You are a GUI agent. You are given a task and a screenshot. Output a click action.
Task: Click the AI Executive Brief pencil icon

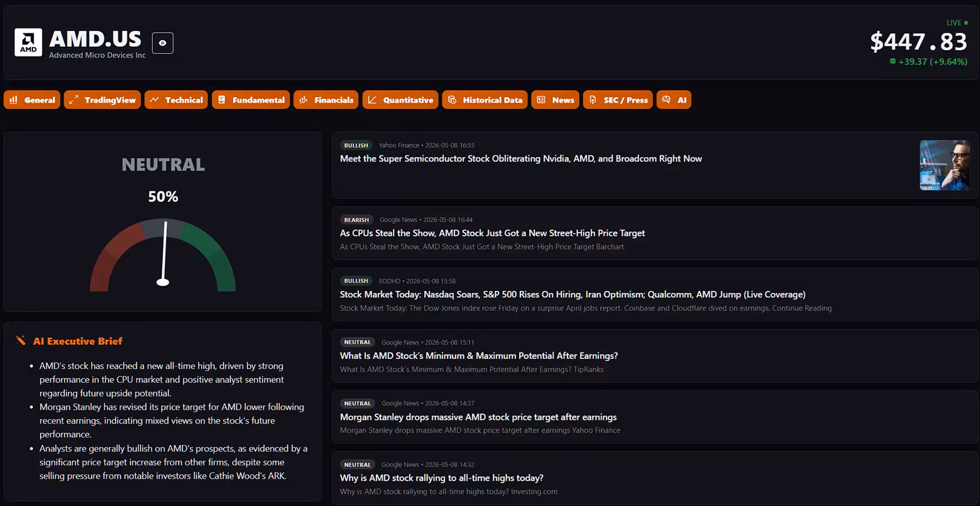(21, 341)
